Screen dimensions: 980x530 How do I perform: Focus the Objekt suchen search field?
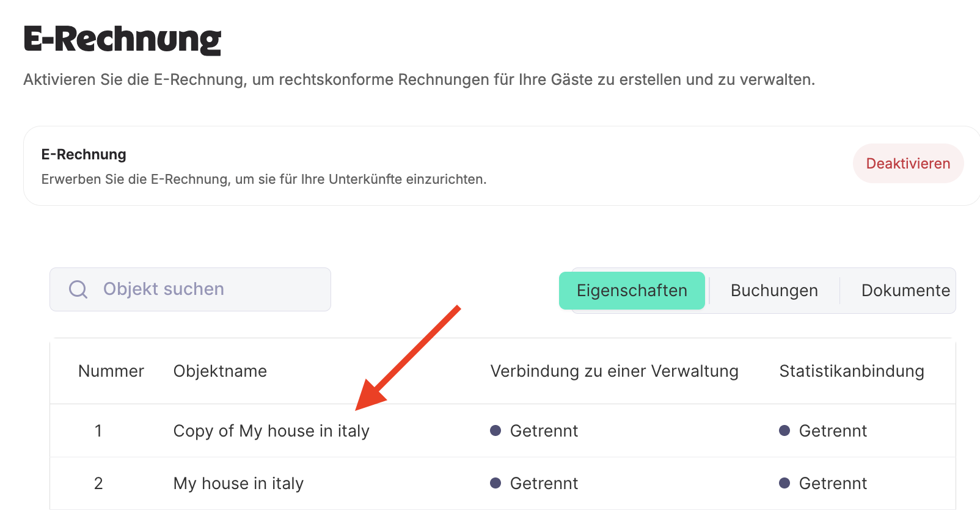[190, 289]
